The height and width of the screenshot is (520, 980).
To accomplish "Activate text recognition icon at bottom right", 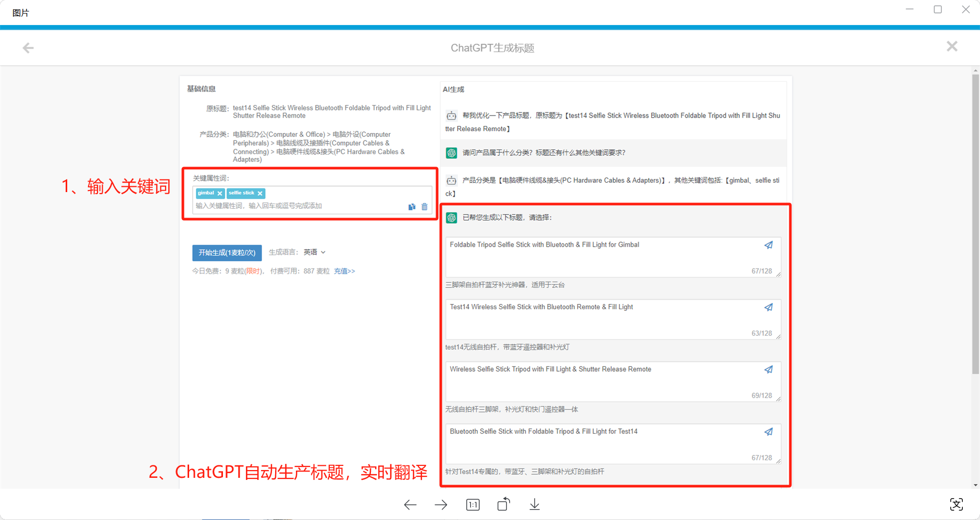I will point(956,504).
